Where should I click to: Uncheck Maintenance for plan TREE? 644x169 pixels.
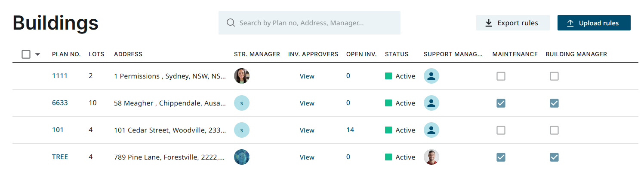[501, 157]
